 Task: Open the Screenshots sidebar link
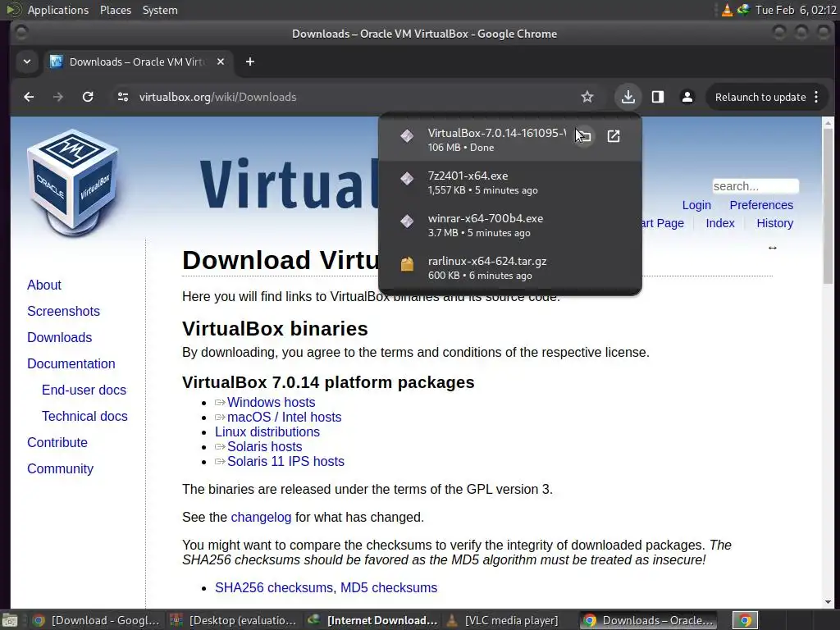coord(63,311)
